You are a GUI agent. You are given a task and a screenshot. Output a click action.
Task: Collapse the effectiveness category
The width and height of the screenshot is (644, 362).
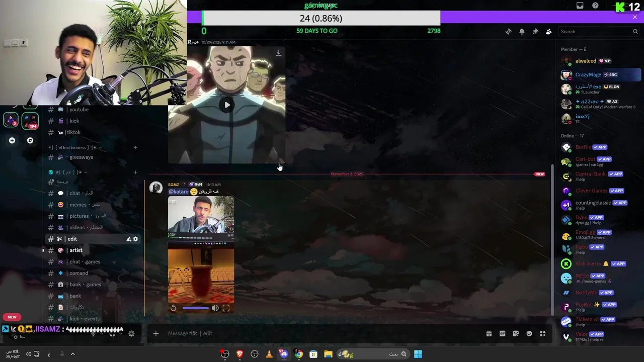pos(75,147)
